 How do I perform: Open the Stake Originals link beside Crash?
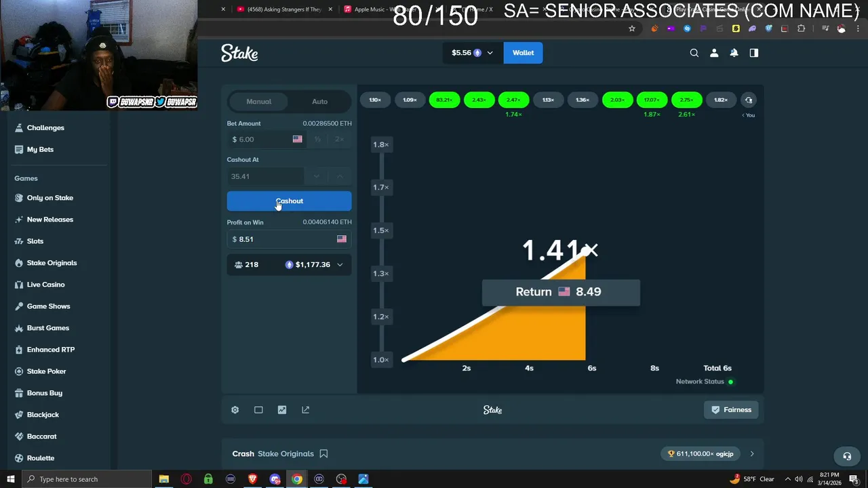click(285, 454)
